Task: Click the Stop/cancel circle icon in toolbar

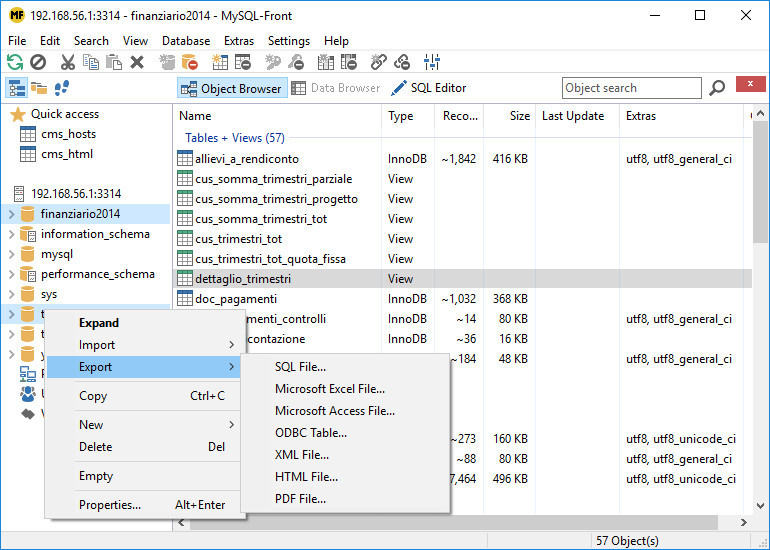Action: (x=38, y=62)
